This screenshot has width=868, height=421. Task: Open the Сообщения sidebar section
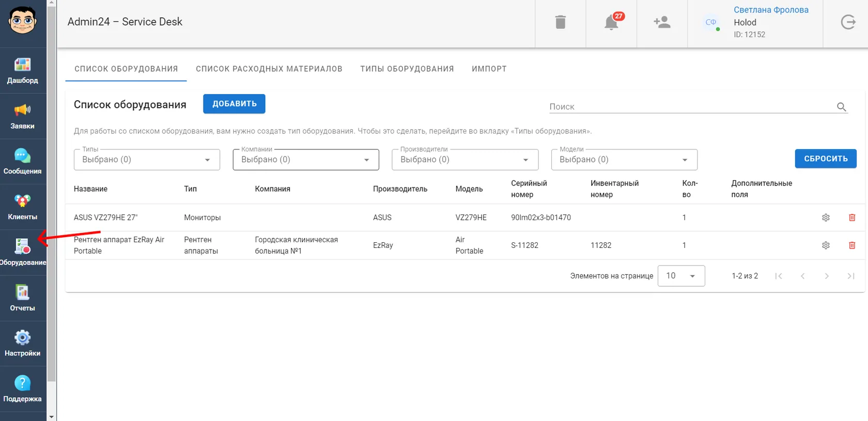point(23,162)
